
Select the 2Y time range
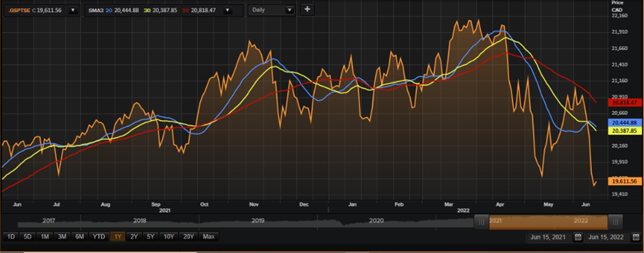134,237
